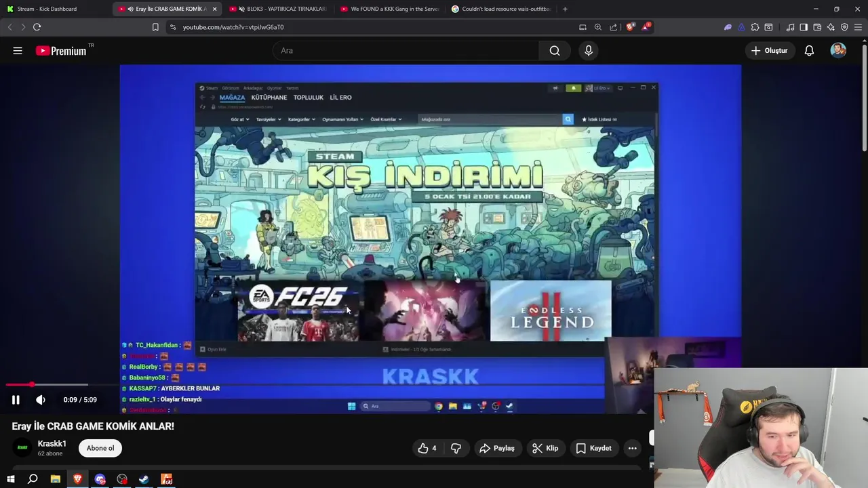
Task: Subscribe with Abone ol button
Action: coord(100,448)
